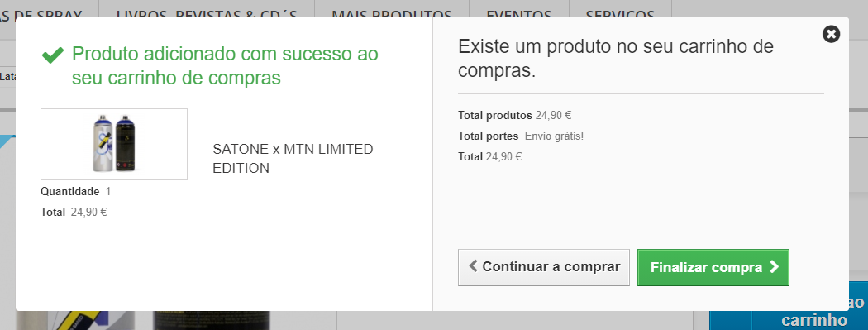Click the background spray can image below the popup
Image resolution: width=868 pixels, height=330 pixels.
pyautogui.click(x=144, y=320)
